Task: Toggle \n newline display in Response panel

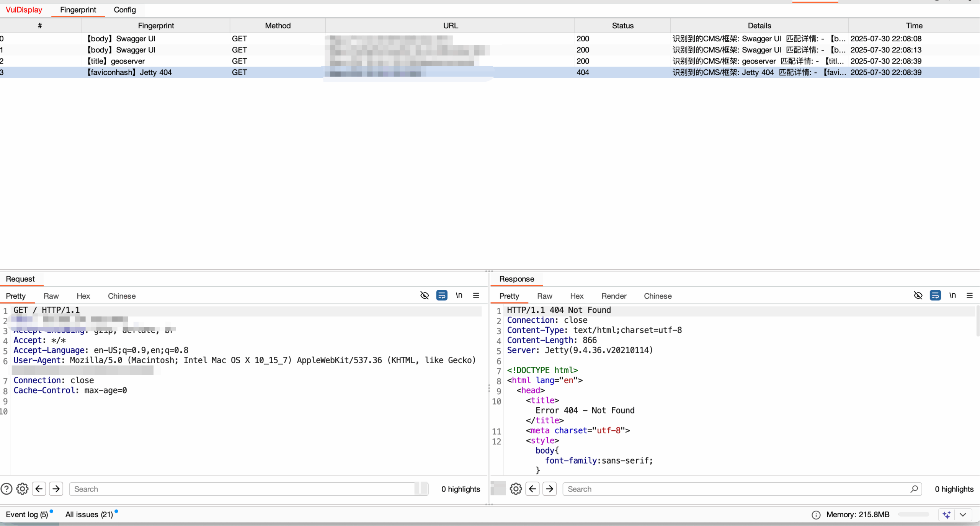Action: (x=952, y=296)
